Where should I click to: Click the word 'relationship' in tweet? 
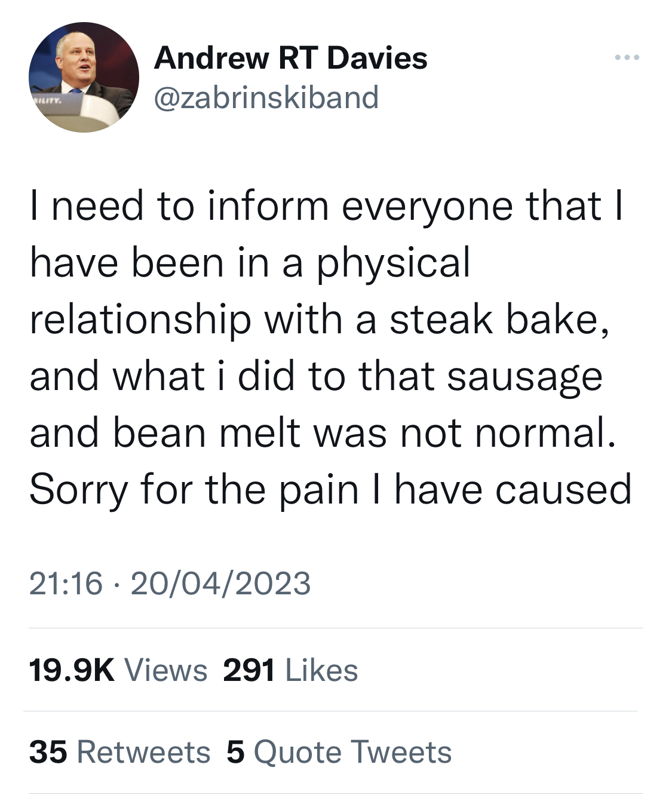[140, 320]
